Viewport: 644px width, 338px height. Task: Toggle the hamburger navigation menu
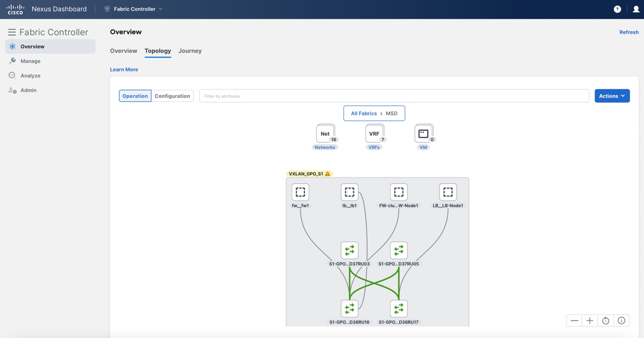pyautogui.click(x=12, y=32)
